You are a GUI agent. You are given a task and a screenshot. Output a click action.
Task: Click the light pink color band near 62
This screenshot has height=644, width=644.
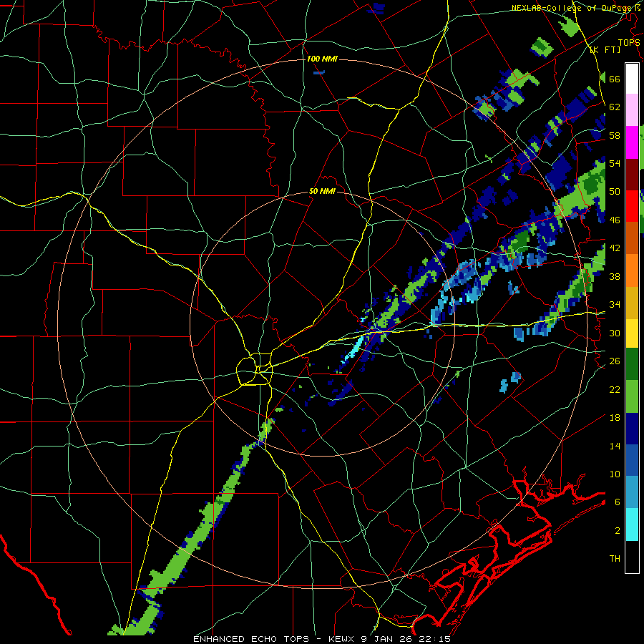632,110
